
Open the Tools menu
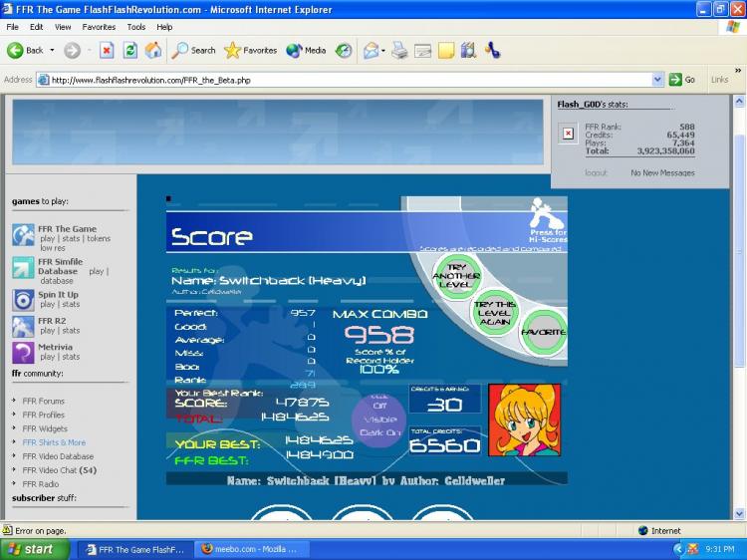point(136,27)
